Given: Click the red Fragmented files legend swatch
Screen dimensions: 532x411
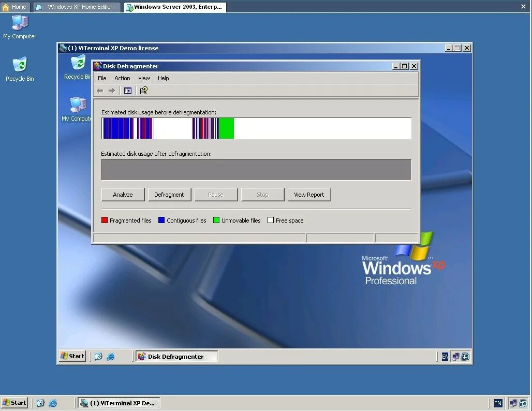Looking at the screenshot, I should coord(105,220).
